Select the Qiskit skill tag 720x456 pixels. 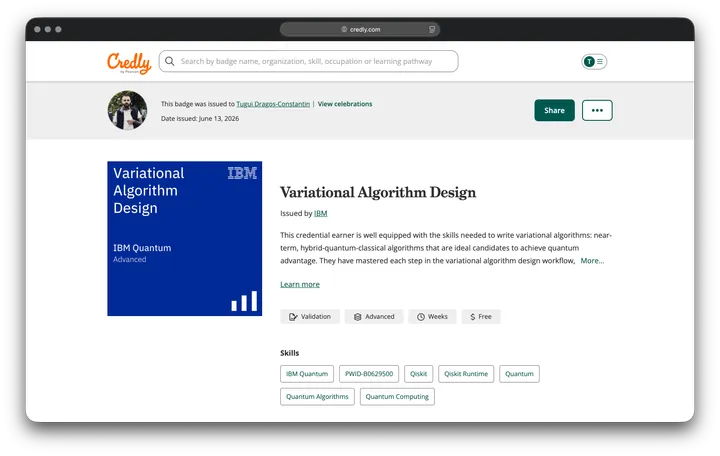(x=418, y=374)
